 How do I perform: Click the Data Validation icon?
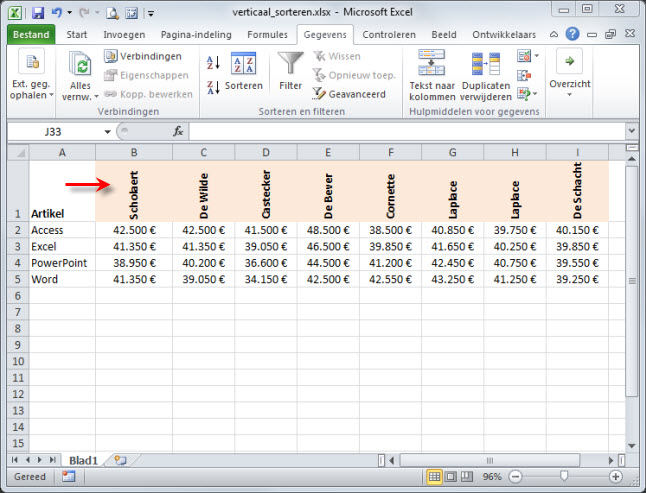click(x=524, y=56)
